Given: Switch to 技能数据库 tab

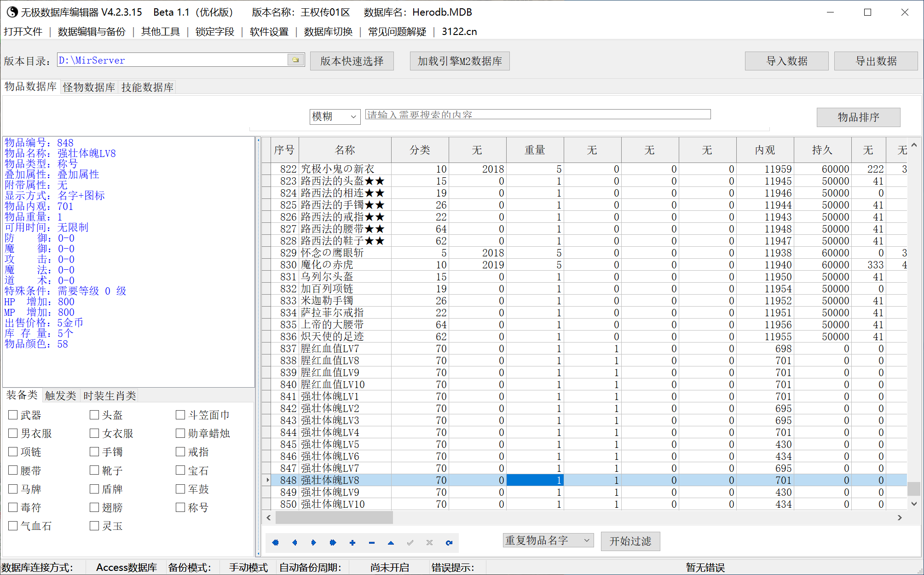Looking at the screenshot, I should pos(147,87).
